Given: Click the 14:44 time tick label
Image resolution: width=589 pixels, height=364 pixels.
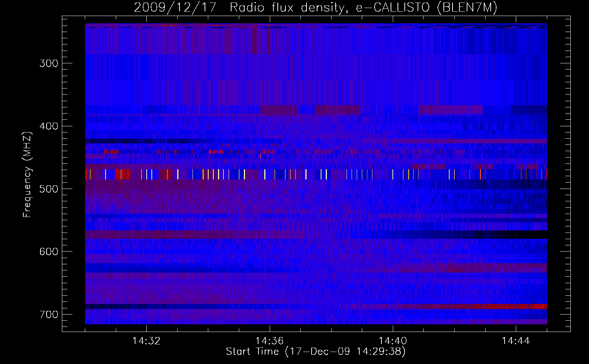Looking at the screenshot, I should point(516,341).
